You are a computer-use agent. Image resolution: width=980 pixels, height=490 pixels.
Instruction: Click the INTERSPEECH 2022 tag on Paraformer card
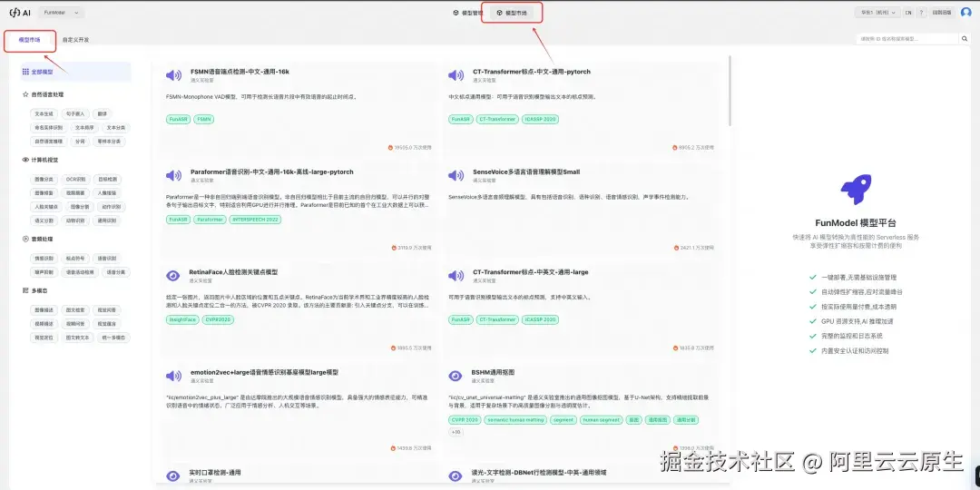click(x=255, y=220)
